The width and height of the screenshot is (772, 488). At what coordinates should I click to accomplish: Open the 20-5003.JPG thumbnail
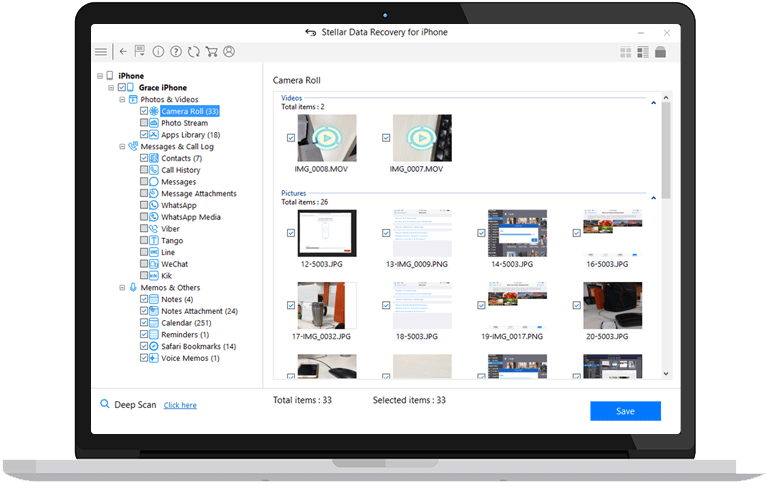[612, 305]
